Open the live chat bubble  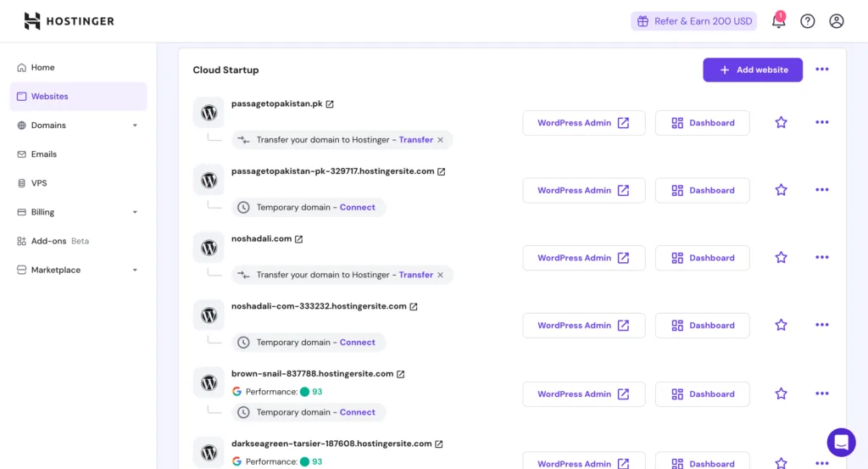click(x=841, y=442)
